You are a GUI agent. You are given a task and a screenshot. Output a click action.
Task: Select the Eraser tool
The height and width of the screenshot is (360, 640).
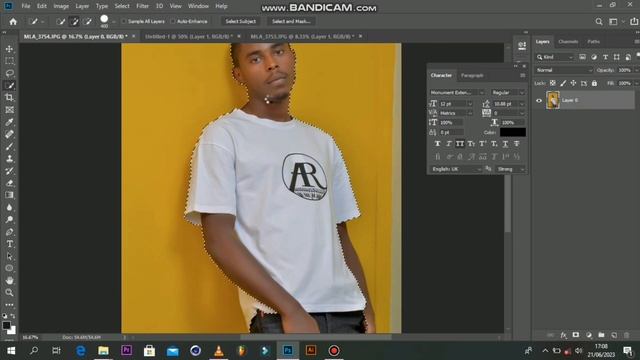click(9, 183)
